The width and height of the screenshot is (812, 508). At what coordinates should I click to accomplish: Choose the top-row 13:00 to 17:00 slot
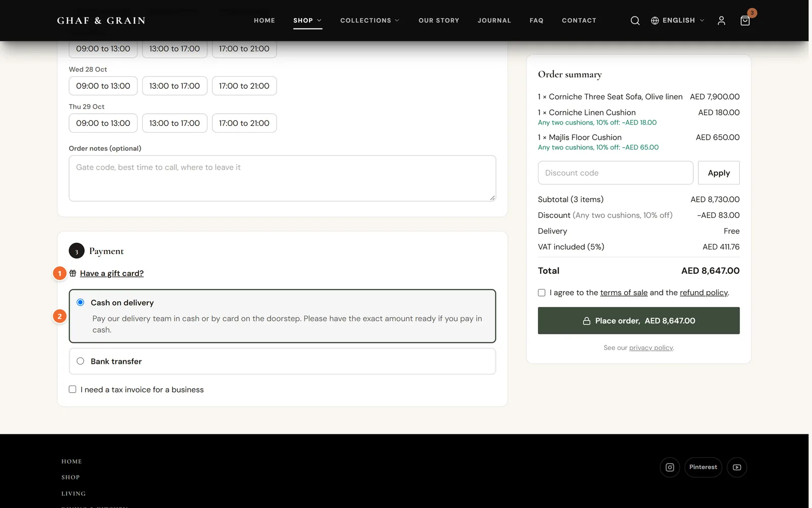click(175, 49)
